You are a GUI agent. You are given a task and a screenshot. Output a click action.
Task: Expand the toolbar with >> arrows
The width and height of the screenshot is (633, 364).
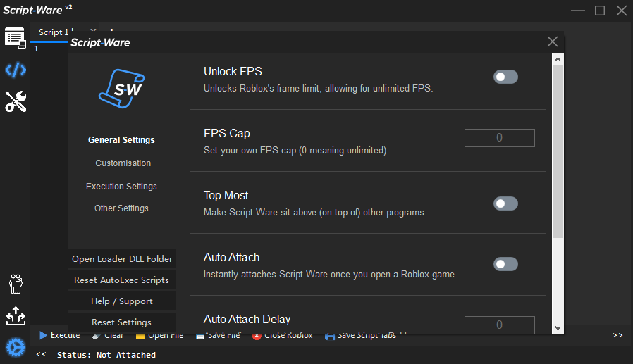pyautogui.click(x=617, y=336)
